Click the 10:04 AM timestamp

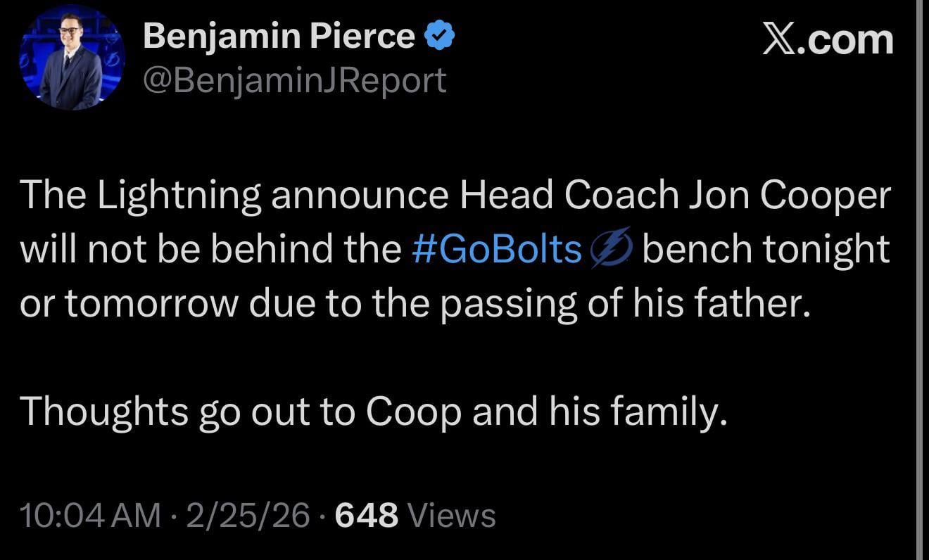[90, 516]
